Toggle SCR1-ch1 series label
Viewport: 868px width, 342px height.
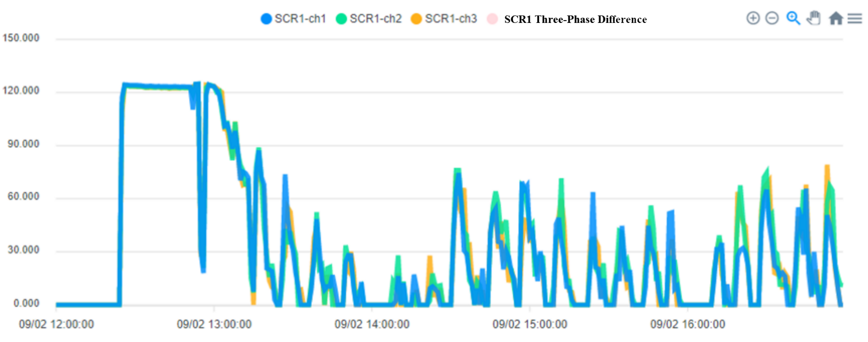[300, 18]
